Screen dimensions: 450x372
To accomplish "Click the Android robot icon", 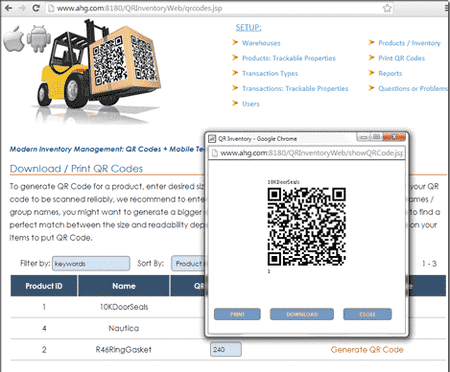I will (39, 39).
